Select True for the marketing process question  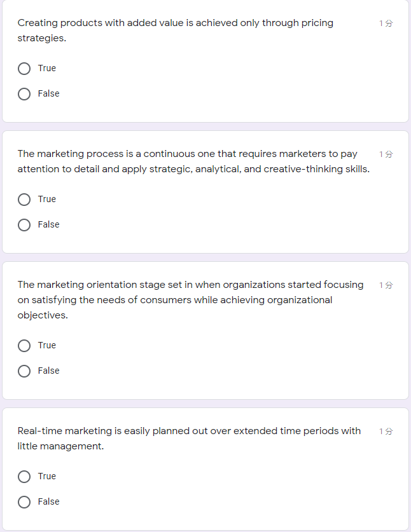(24, 199)
